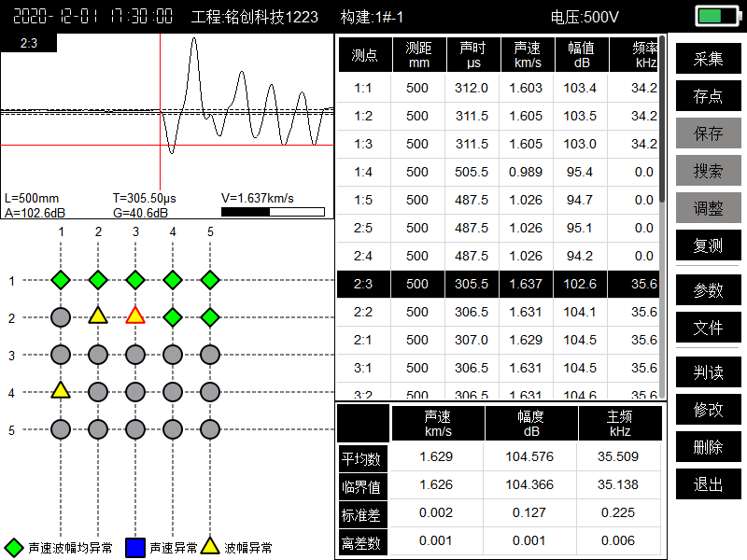Click the 调整 adjust button
This screenshot has height=560, width=747.
tap(708, 207)
